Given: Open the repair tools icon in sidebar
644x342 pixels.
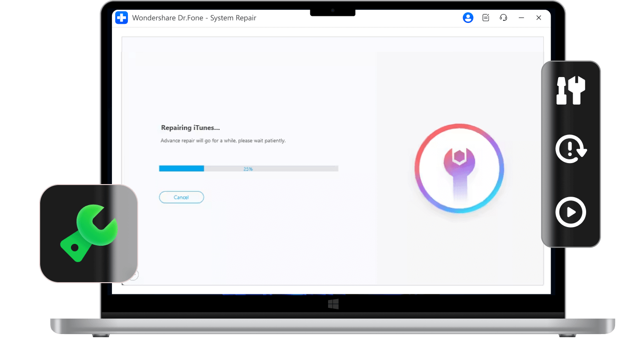Looking at the screenshot, I should pos(571,90).
